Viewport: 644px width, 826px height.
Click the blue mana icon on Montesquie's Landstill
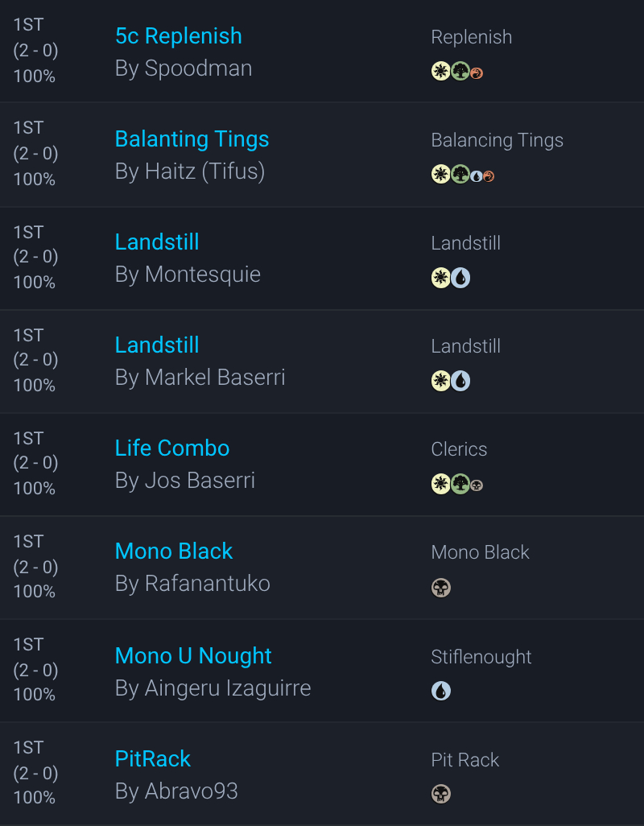tap(460, 278)
